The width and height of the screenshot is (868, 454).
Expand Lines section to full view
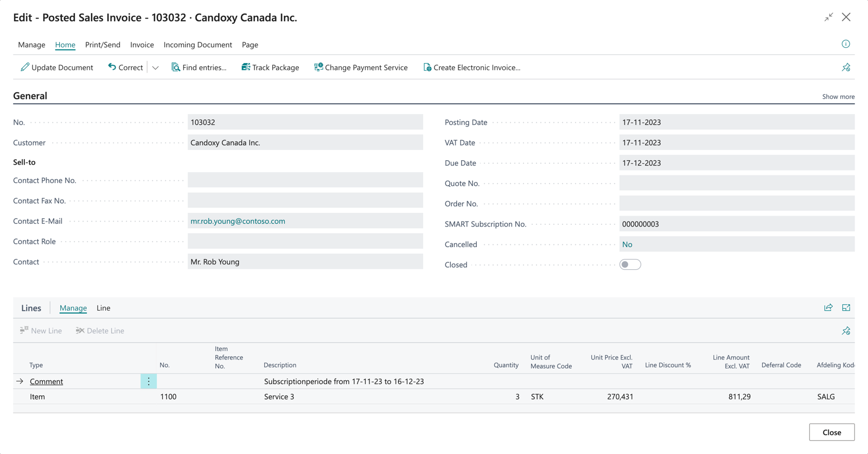point(846,308)
